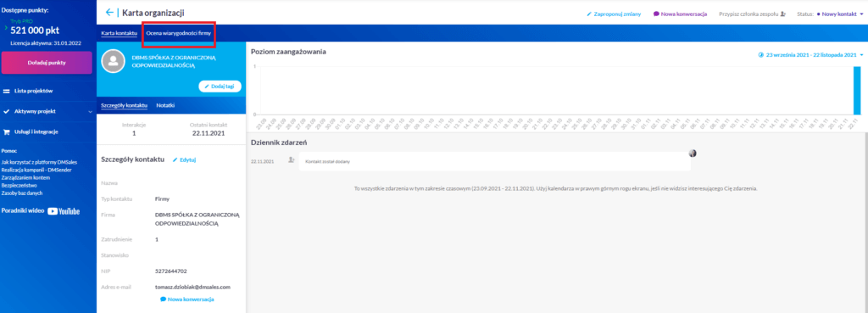This screenshot has width=868, height=313.
Task: Open the Bezpieczeństwo help link
Action: pyautogui.click(x=19, y=186)
